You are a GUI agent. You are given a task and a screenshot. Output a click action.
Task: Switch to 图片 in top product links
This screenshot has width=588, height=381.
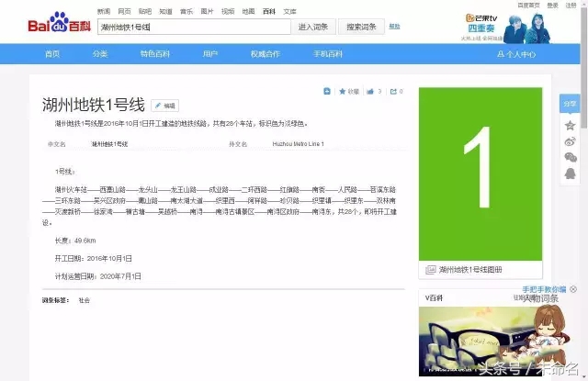[207, 12]
